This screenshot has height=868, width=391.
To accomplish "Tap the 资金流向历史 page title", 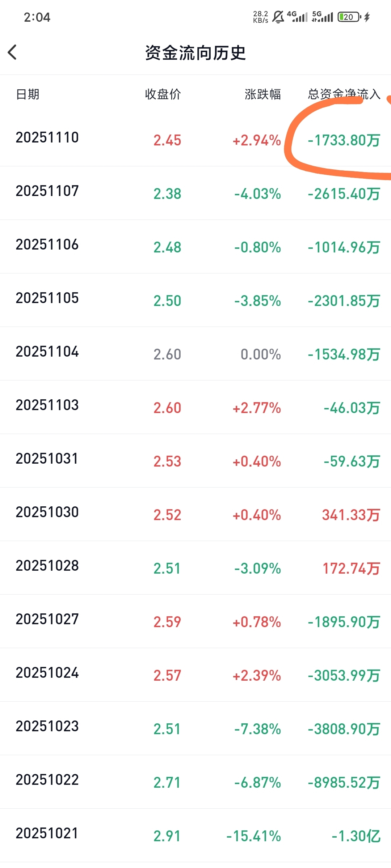I will [195, 53].
